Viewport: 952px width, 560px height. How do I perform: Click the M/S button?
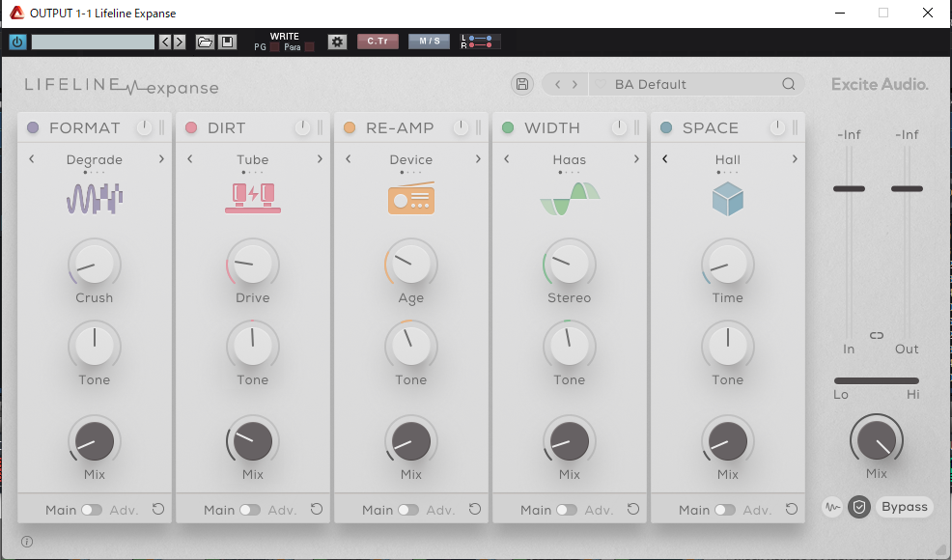(x=430, y=42)
